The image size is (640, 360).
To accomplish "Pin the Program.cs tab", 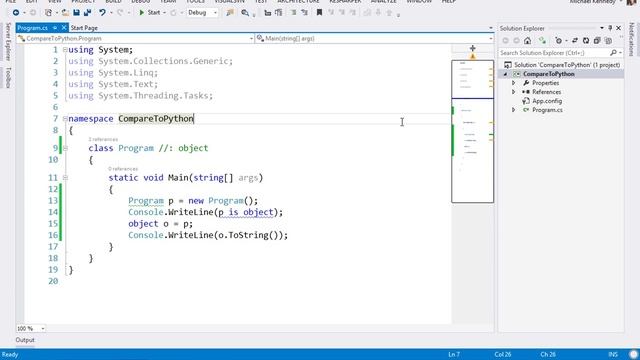I will tap(55, 28).
